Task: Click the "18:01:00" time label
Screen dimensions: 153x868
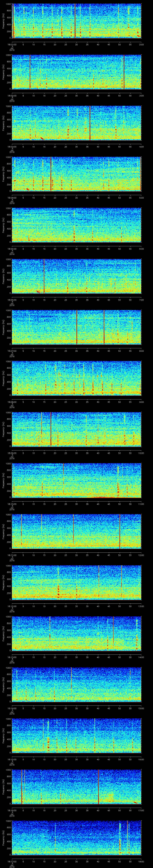Action: tap(12, 44)
